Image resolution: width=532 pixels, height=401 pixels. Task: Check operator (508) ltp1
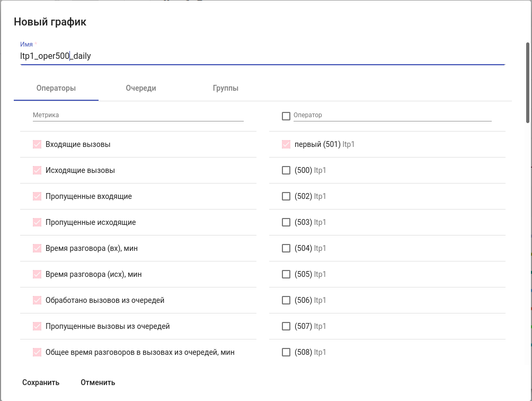tap(286, 352)
